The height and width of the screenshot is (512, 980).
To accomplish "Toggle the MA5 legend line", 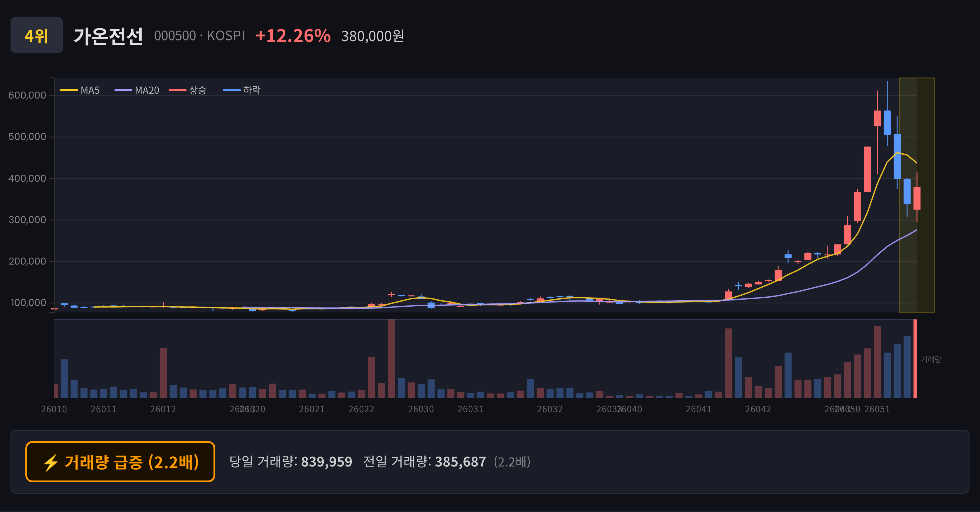I will (x=80, y=90).
